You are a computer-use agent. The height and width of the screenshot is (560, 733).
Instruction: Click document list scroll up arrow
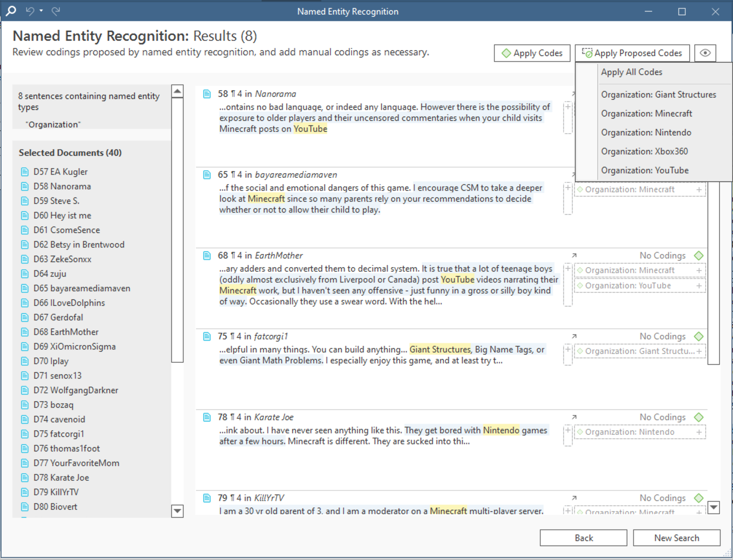tap(177, 91)
